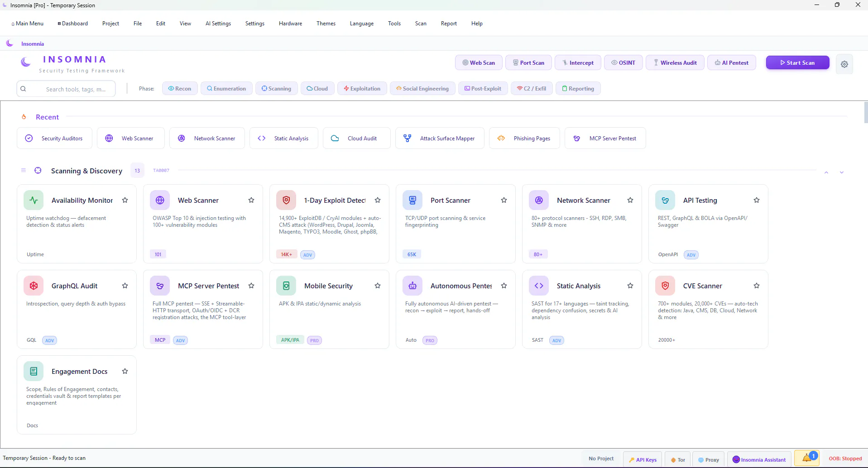Open recent Phishing Pages tool
Viewport: 868px width, 468px height.
point(524,138)
